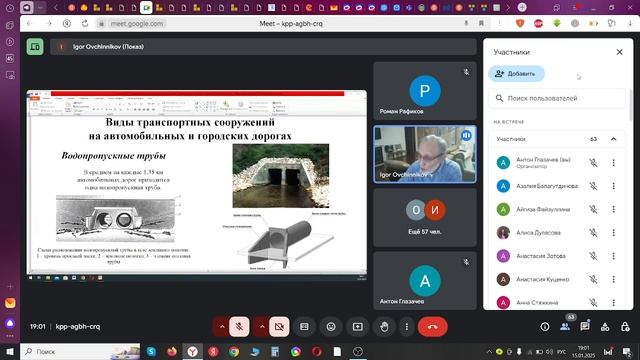Mute toggle for Антон Глазачев in list

click(x=593, y=162)
